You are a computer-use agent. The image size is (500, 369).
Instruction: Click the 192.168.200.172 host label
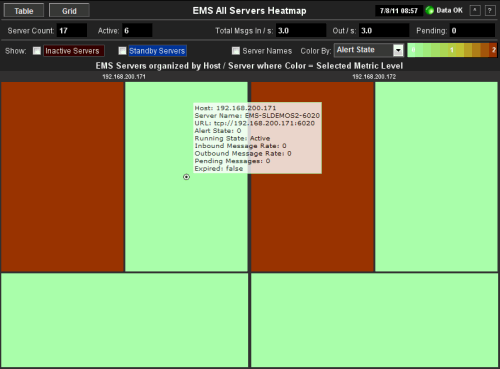coord(374,77)
